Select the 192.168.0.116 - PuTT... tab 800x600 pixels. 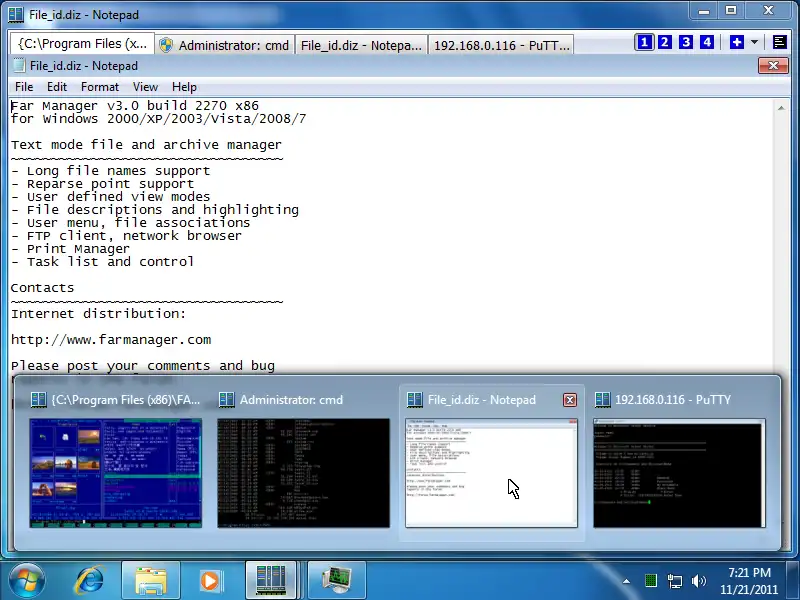coord(501,45)
